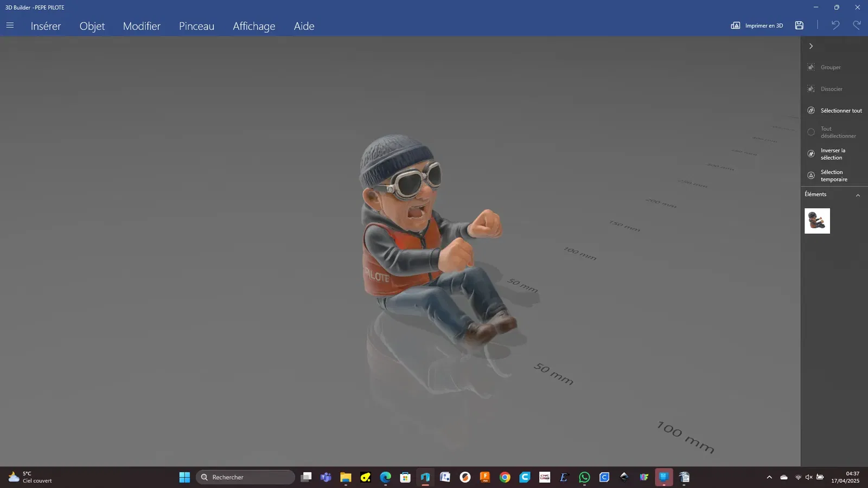Choose Tout désélectionner
The width and height of the screenshot is (868, 488).
pos(832,132)
